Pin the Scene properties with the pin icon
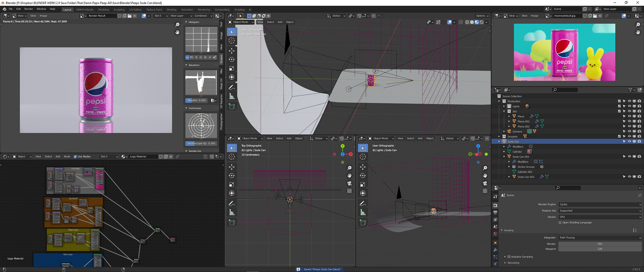644x272 pixels. pos(639,195)
